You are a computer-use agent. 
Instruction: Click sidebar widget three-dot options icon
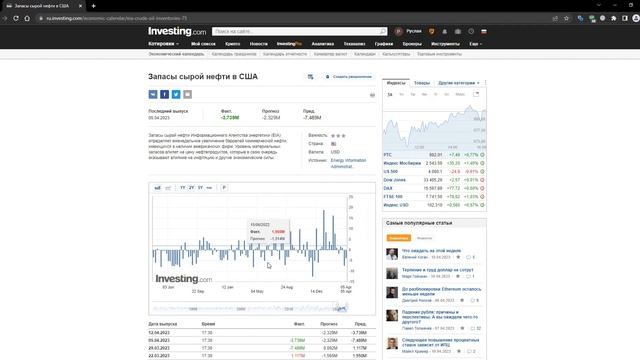[485, 83]
